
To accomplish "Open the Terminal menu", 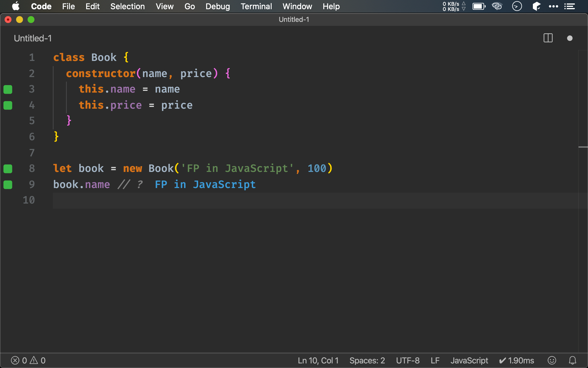I will [x=256, y=6].
